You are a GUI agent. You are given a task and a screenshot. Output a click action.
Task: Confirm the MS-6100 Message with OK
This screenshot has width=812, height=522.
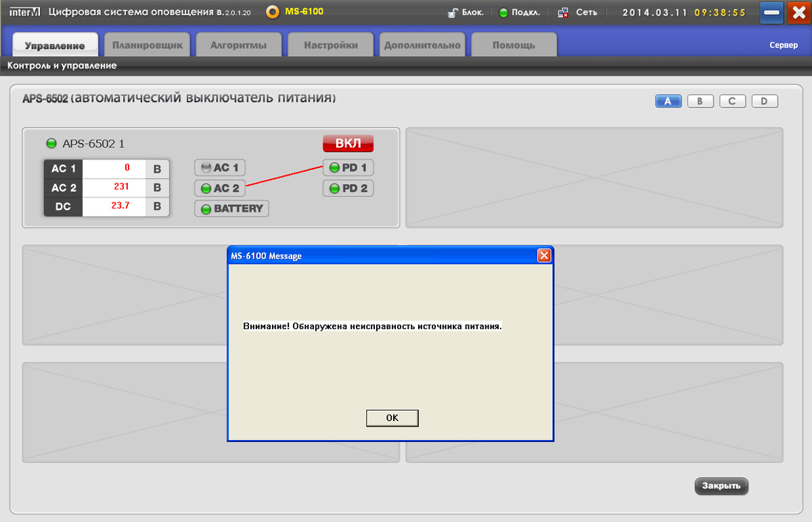392,418
